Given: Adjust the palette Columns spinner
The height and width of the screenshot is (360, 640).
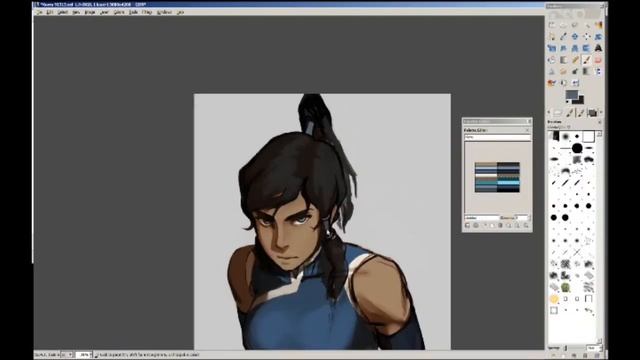Looking at the screenshot, I should pyautogui.click(x=523, y=218).
